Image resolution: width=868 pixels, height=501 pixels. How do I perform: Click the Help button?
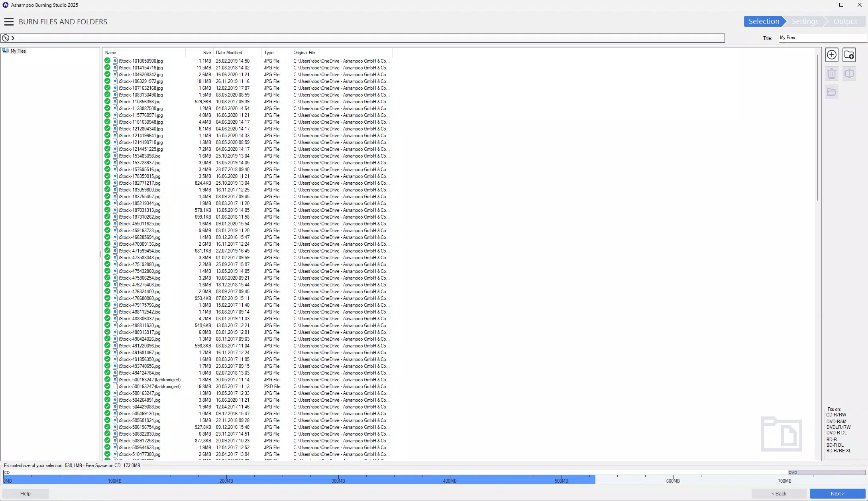coord(26,494)
